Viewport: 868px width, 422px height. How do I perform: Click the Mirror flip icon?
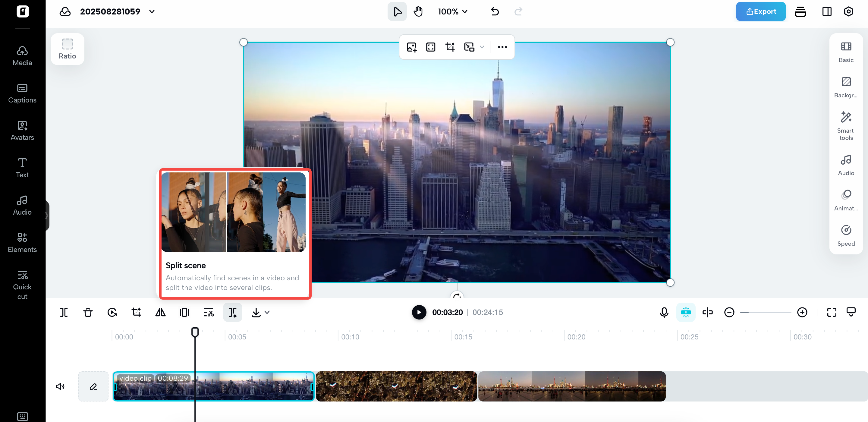tap(160, 312)
